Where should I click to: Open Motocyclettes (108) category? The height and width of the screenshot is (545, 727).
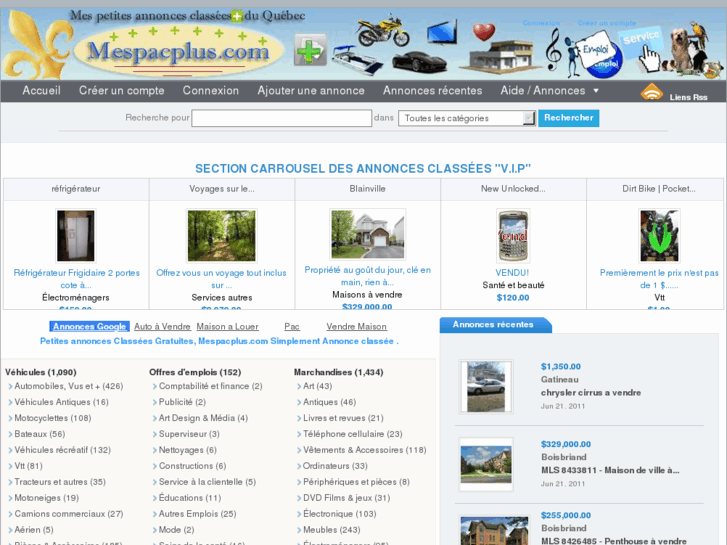pyautogui.click(x=52, y=418)
